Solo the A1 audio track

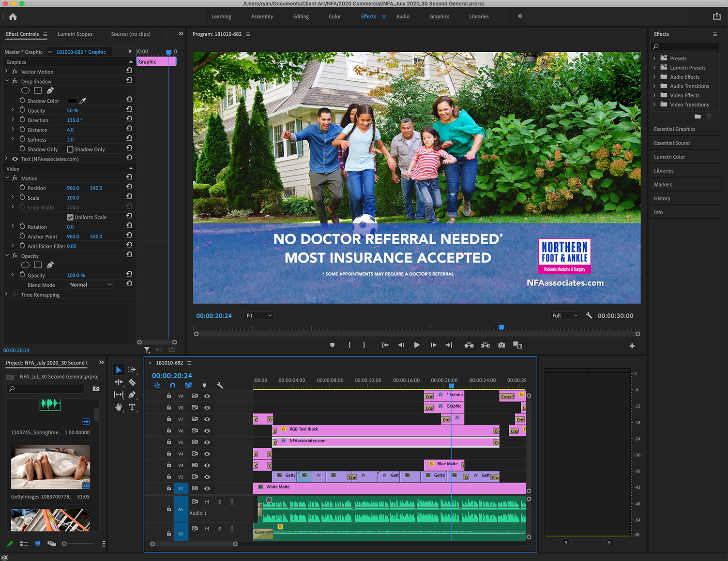point(219,502)
